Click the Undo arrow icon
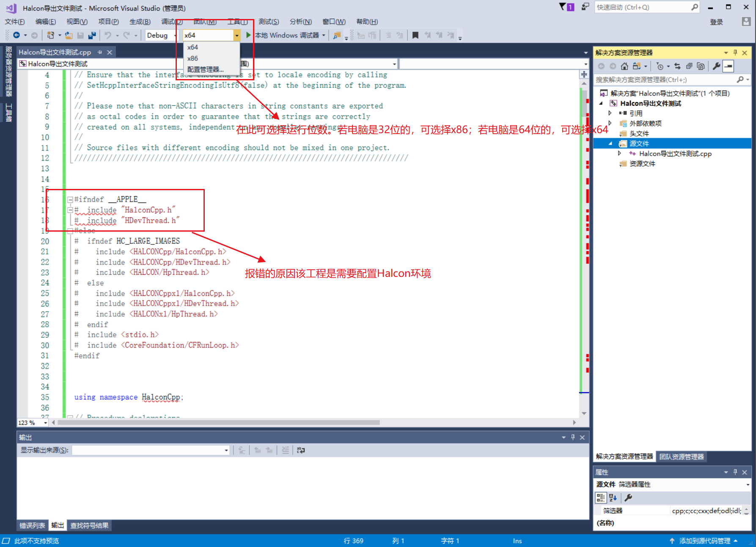The image size is (756, 547). pyautogui.click(x=108, y=36)
